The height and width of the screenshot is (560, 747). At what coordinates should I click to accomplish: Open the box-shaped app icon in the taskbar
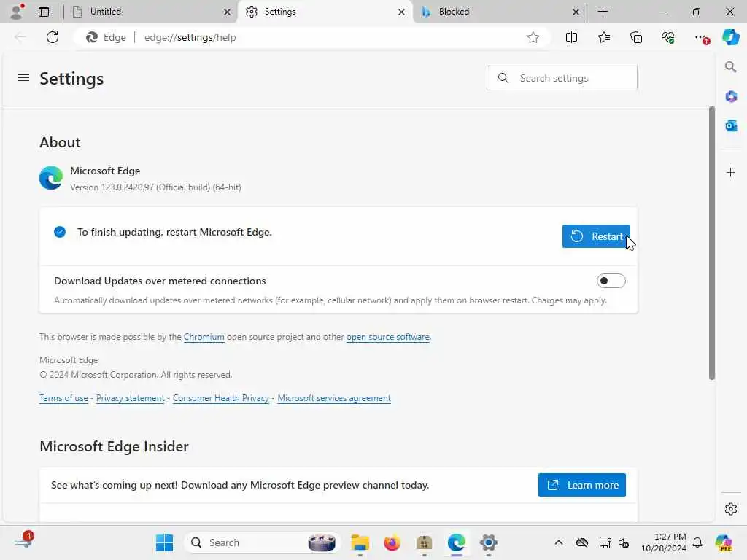[424, 542]
